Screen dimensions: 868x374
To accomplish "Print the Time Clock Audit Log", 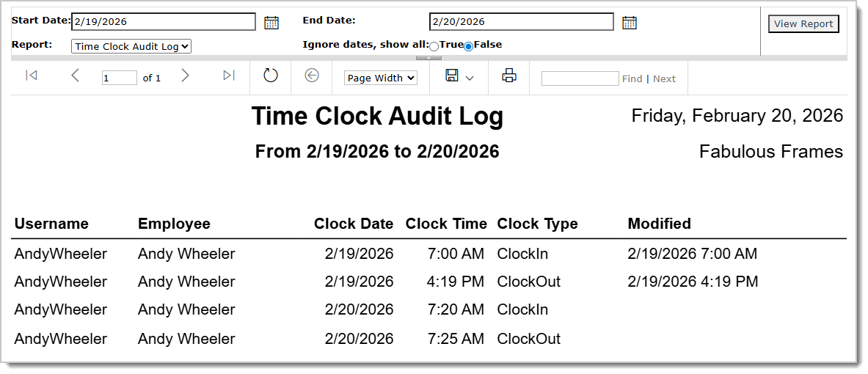I will (509, 76).
